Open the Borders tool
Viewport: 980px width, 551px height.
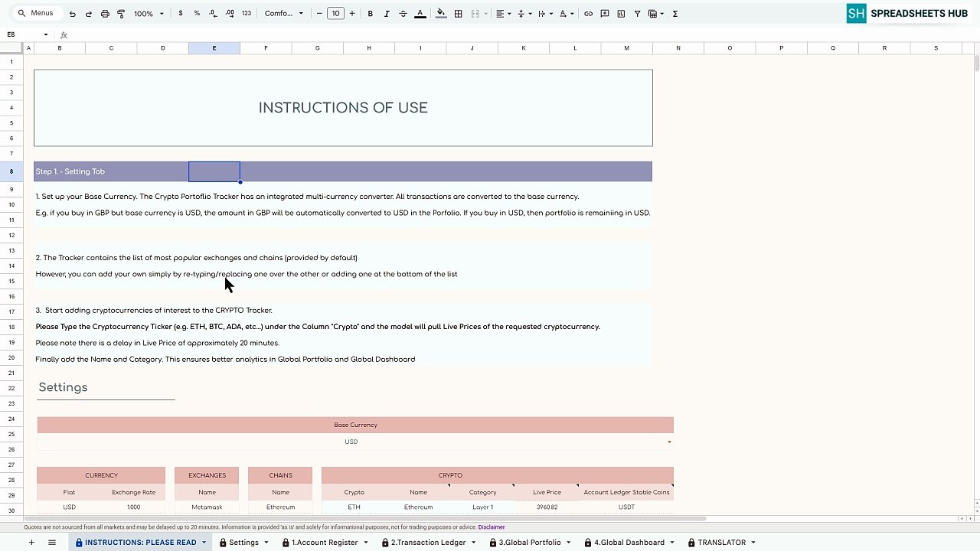click(458, 14)
